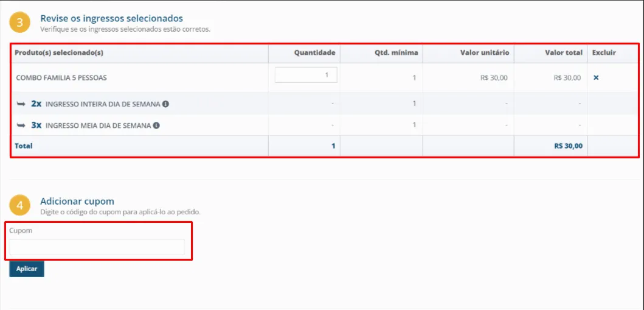
Task: Click the arrow icon before 3x ticket row
Action: coord(21,125)
